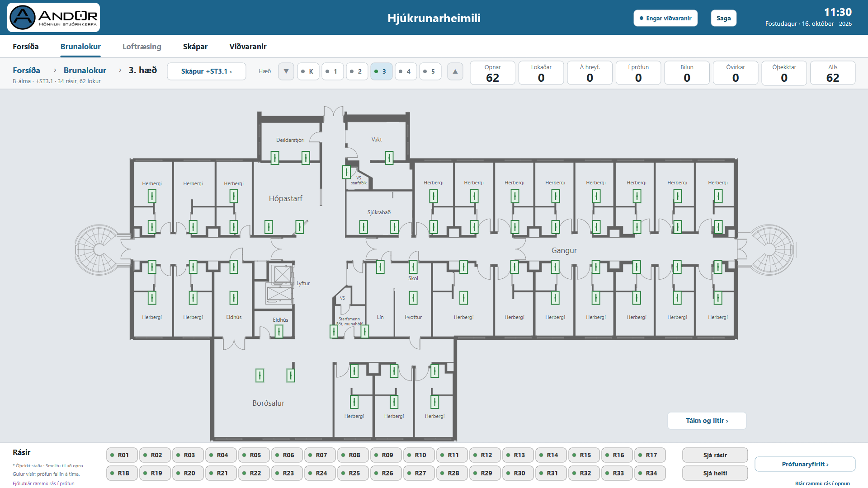The image size is (868, 488).
Task: Open Prófunaryfirlit overview
Action: tap(805, 464)
